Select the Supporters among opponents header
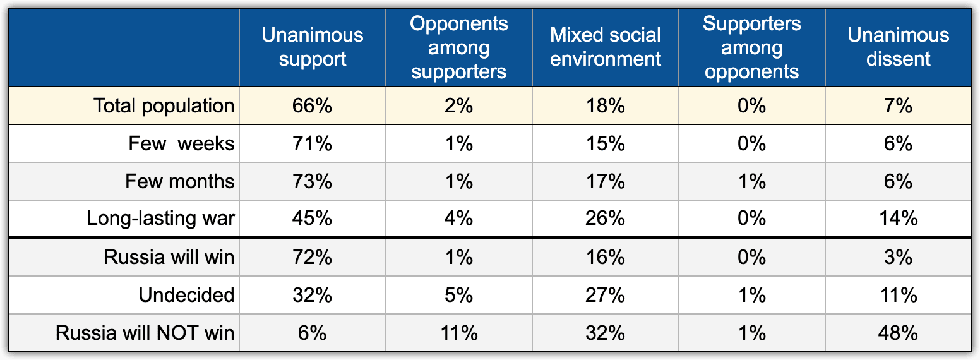Image resolution: width=980 pixels, height=360 pixels. coord(752,47)
